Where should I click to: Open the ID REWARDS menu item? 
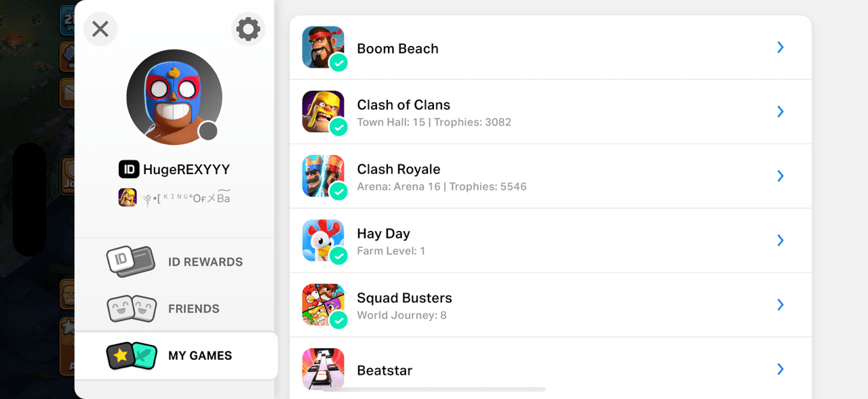[x=174, y=261]
